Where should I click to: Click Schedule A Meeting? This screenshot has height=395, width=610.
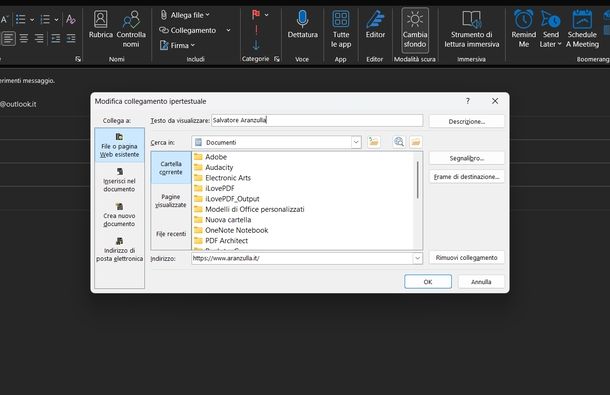582,28
